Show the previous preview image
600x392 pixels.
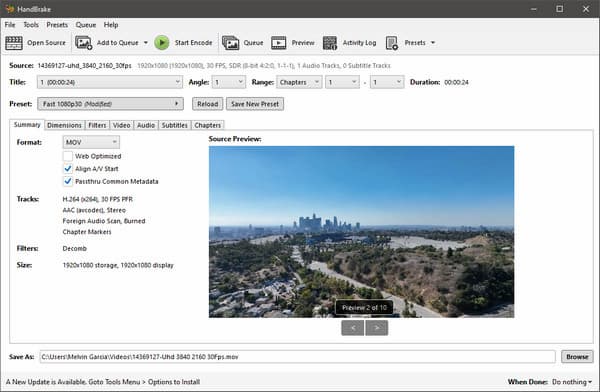coord(352,328)
